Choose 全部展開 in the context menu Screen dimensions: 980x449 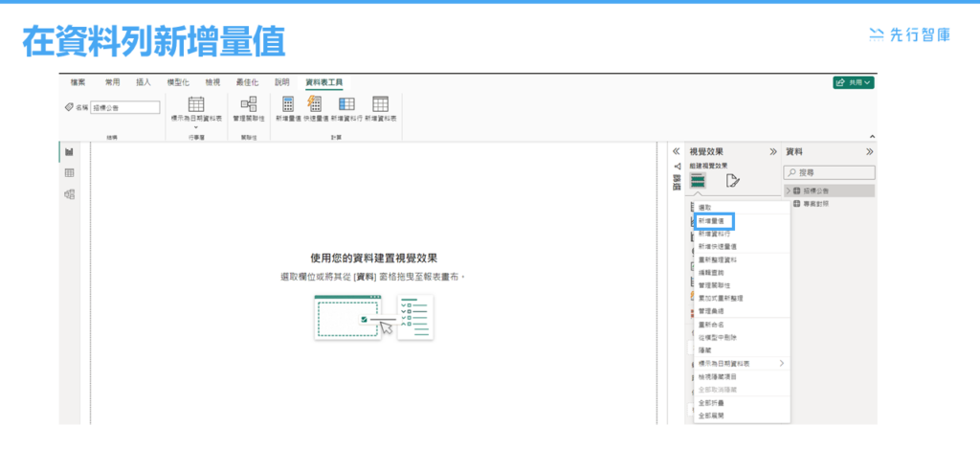coord(742,415)
